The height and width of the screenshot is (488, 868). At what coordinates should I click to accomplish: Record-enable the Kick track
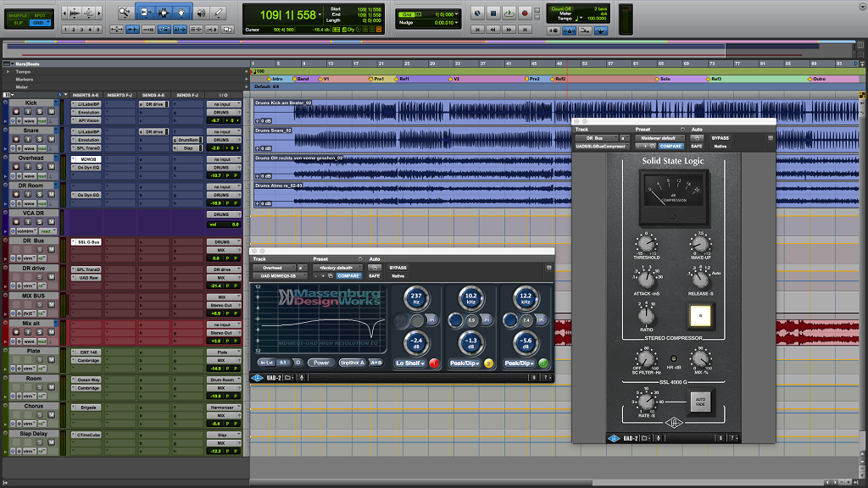(x=16, y=112)
